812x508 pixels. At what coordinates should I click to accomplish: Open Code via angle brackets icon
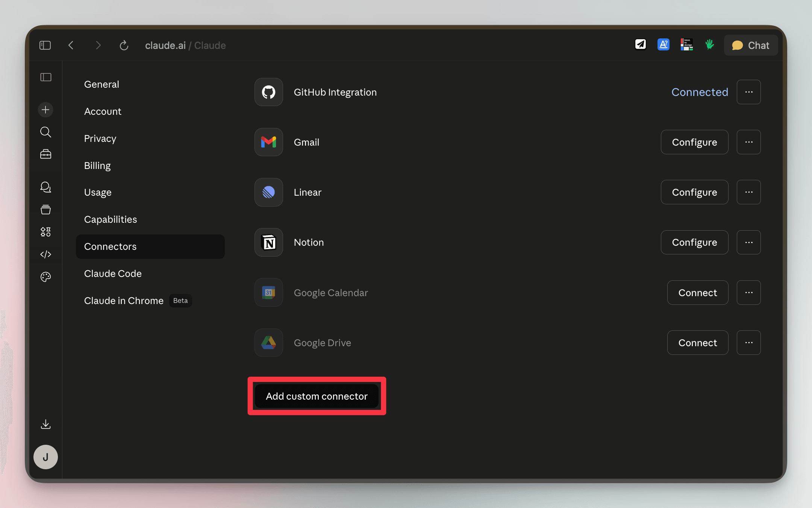(x=45, y=254)
